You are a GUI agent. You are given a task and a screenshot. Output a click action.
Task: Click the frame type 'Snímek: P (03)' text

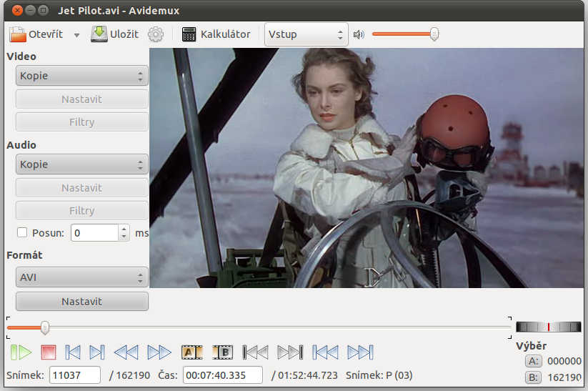(x=379, y=375)
